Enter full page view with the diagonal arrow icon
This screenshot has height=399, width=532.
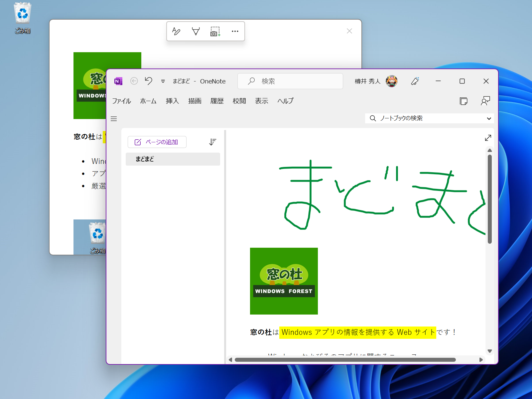(x=488, y=138)
